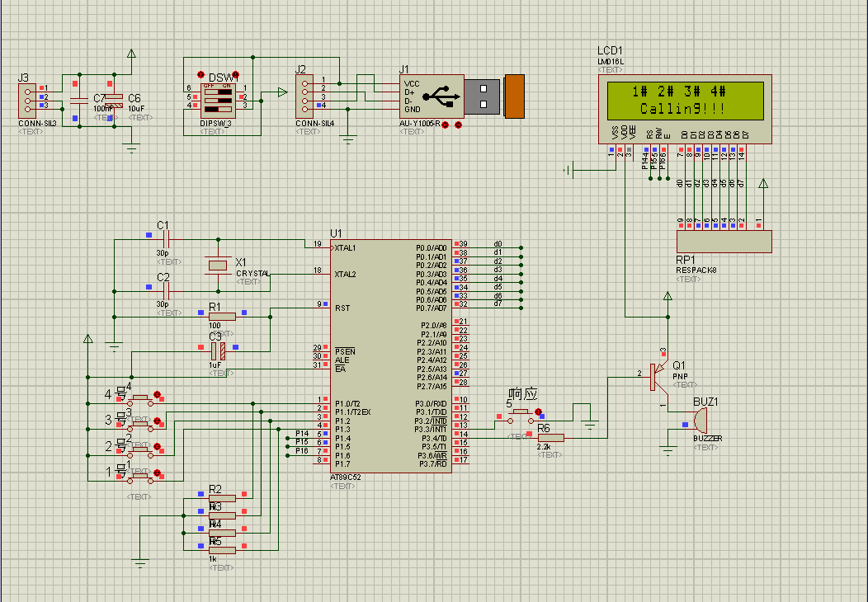Image resolution: width=868 pixels, height=602 pixels.
Task: Click the P2.7/A15 pin label on U1
Action: point(433,386)
